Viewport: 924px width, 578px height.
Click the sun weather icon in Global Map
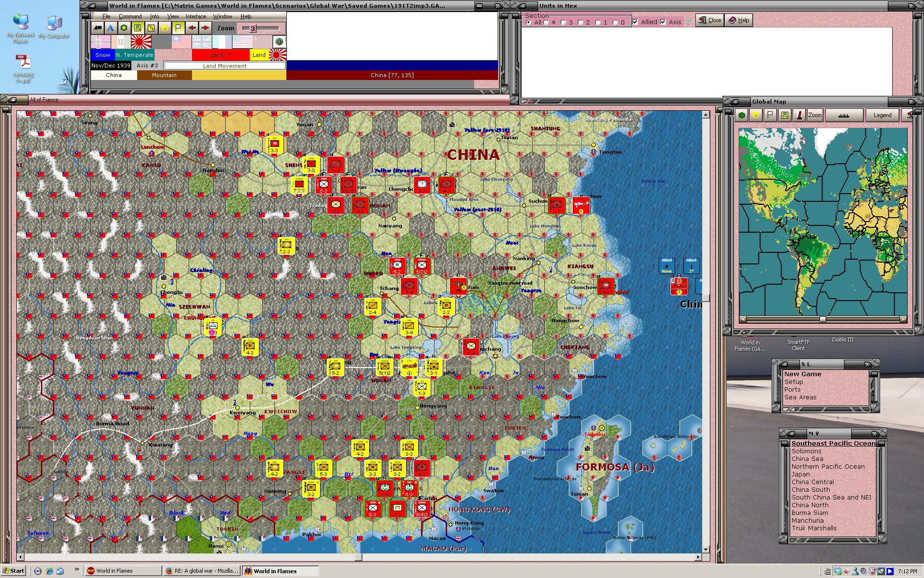(x=756, y=115)
